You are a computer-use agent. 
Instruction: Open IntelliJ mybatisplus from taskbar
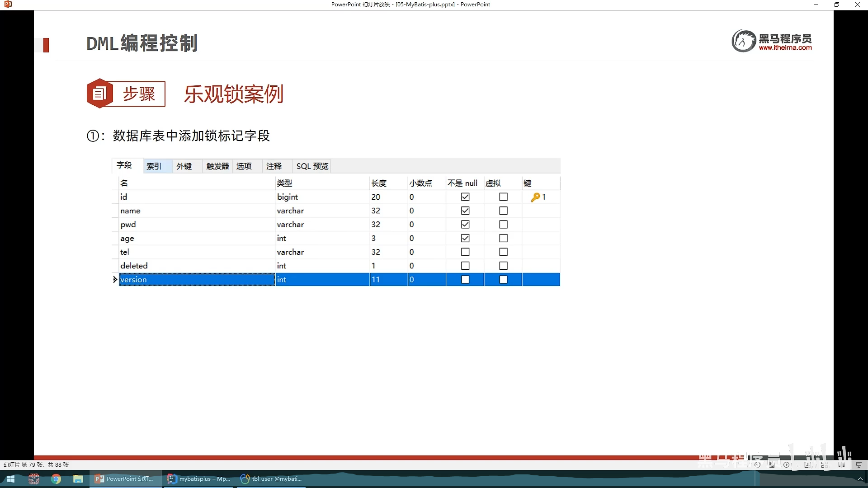pyautogui.click(x=199, y=479)
